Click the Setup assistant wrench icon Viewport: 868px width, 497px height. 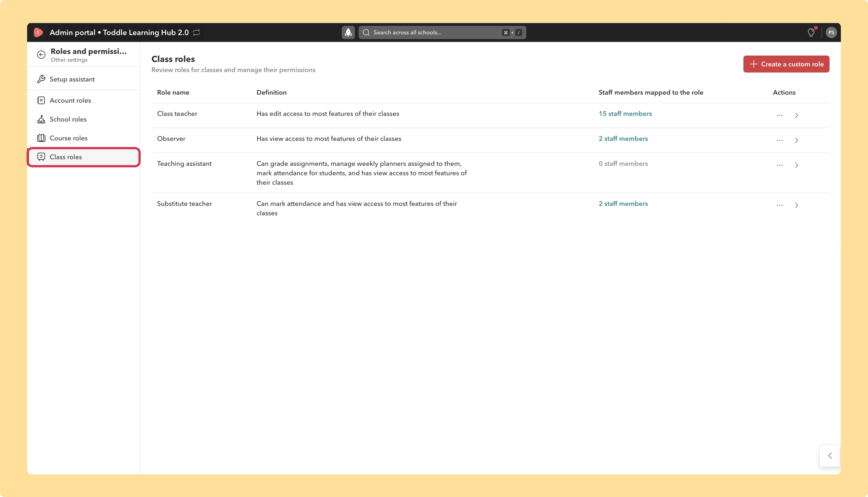41,79
